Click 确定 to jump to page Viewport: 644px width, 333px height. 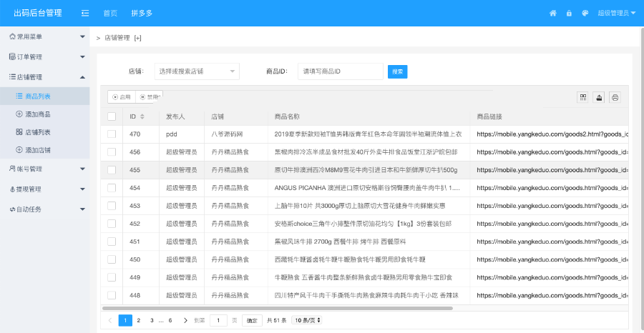(x=252, y=320)
